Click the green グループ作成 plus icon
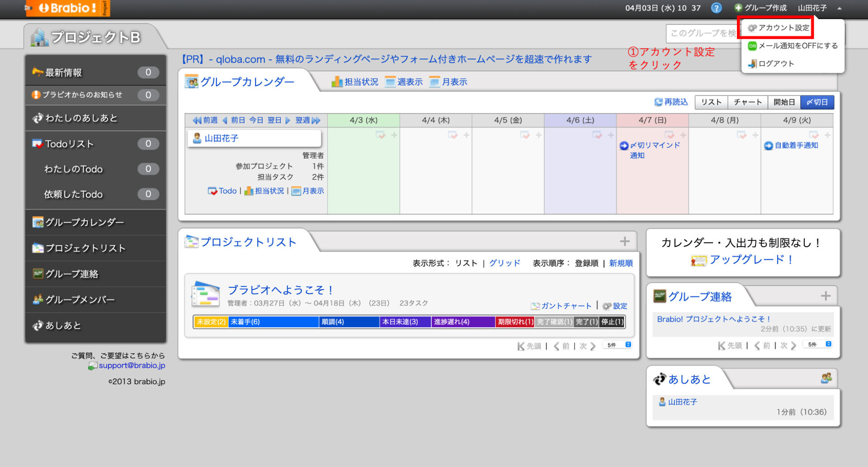The height and width of the screenshot is (467, 868). pyautogui.click(x=738, y=8)
